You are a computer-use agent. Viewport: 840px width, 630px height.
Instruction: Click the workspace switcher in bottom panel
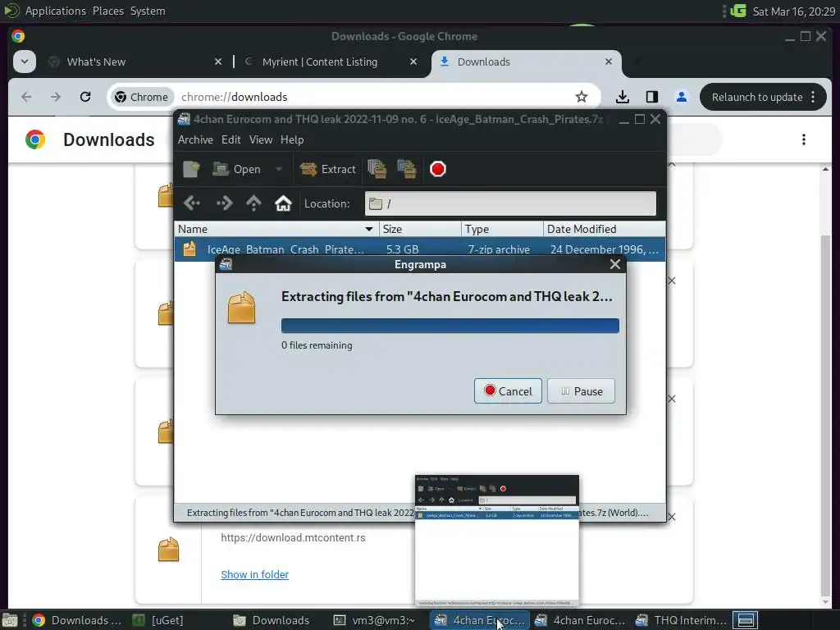pyautogui.click(x=745, y=620)
